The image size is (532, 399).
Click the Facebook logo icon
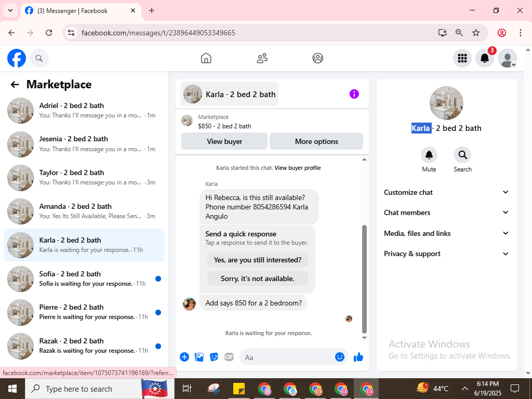(x=17, y=58)
